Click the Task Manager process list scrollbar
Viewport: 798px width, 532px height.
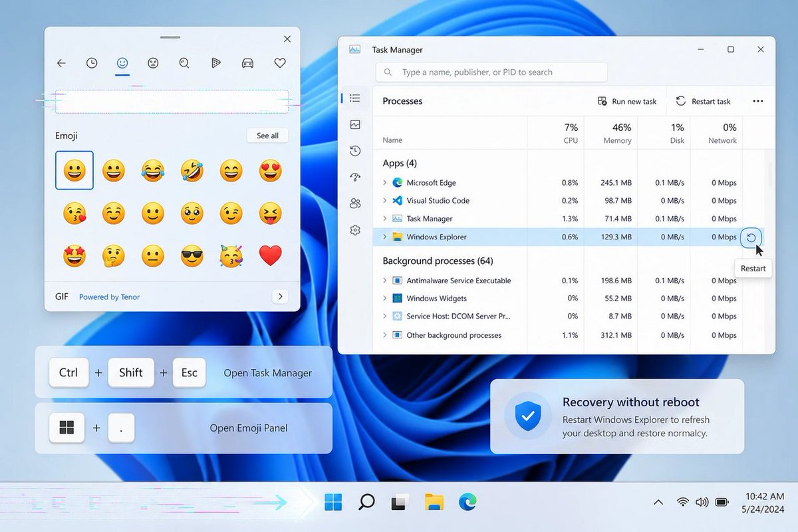pyautogui.click(x=771, y=174)
